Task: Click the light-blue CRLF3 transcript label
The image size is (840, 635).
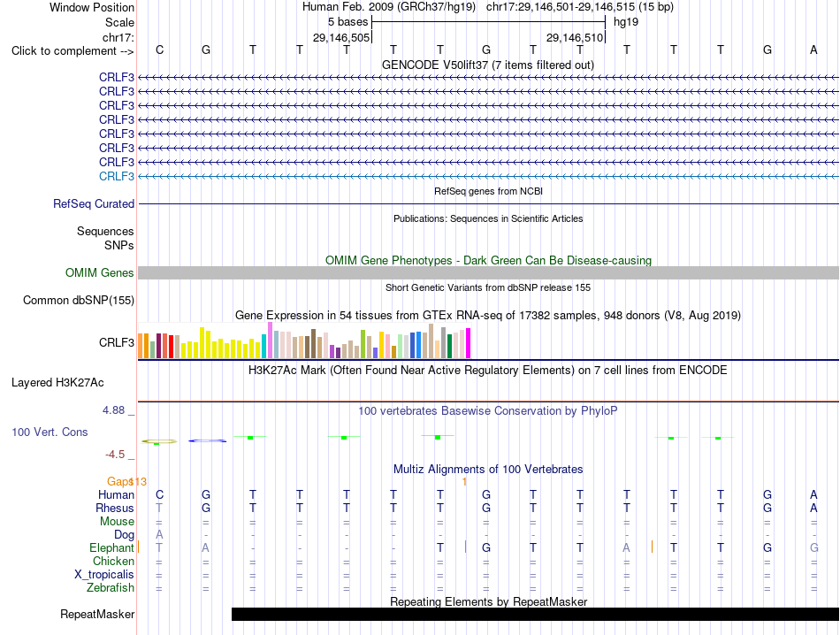Action: tap(117, 176)
